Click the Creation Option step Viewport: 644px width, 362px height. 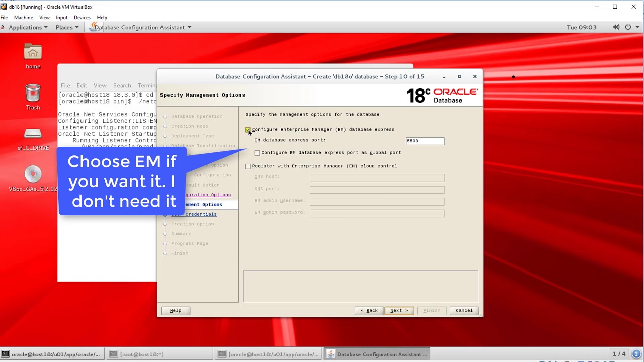pyautogui.click(x=192, y=224)
